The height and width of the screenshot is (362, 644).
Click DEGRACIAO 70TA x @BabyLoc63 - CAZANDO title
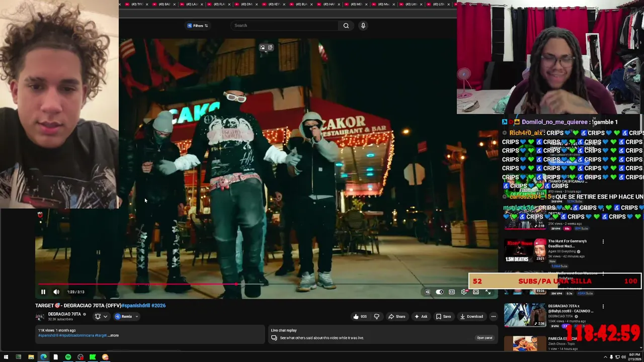coord(571,308)
